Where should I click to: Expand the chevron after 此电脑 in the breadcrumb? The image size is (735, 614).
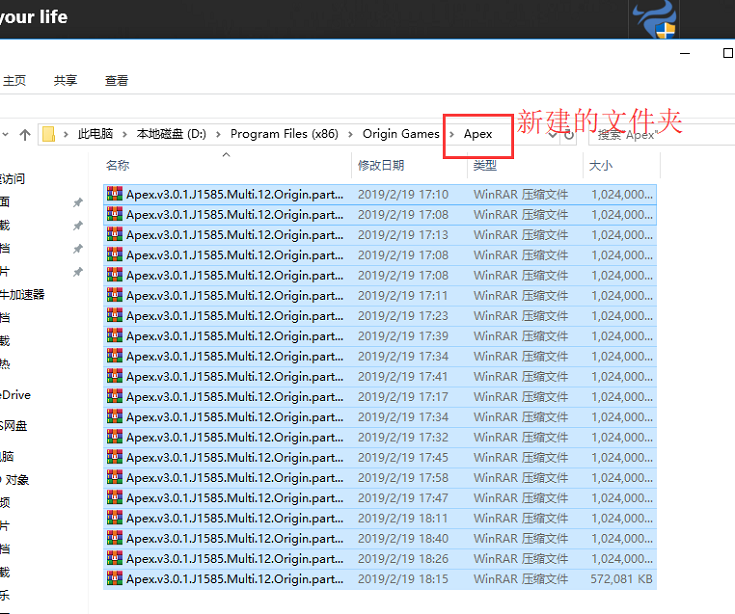(125, 135)
